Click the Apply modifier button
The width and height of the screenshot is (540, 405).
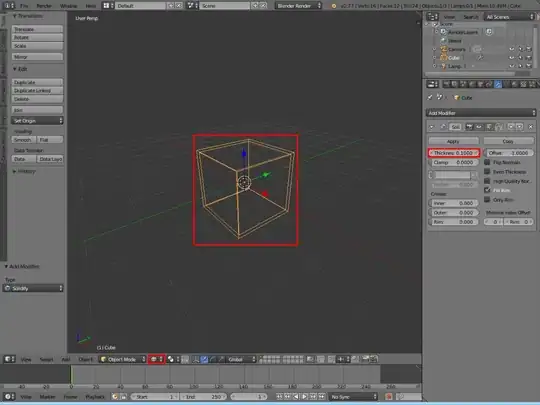pyautogui.click(x=454, y=141)
